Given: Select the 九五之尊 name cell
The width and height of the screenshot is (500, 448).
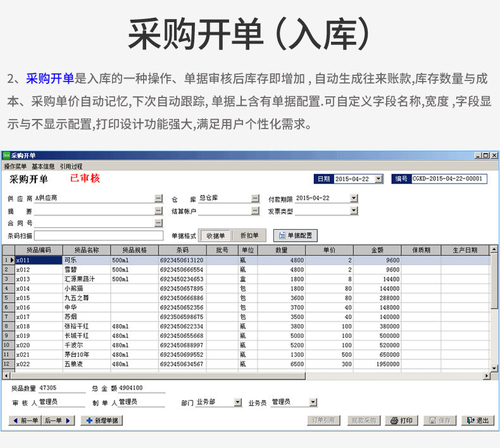Looking at the screenshot, I should click(x=87, y=298).
